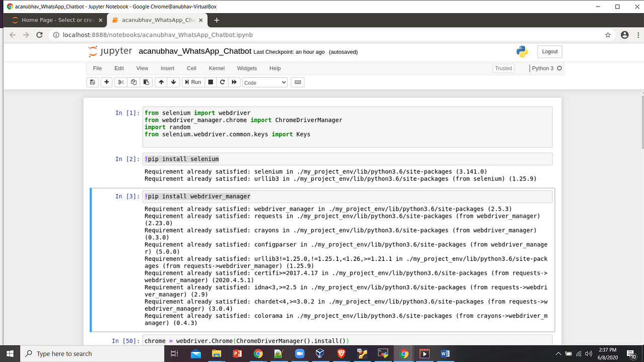
Task: Open the Chrome profile icon
Action: click(x=624, y=35)
